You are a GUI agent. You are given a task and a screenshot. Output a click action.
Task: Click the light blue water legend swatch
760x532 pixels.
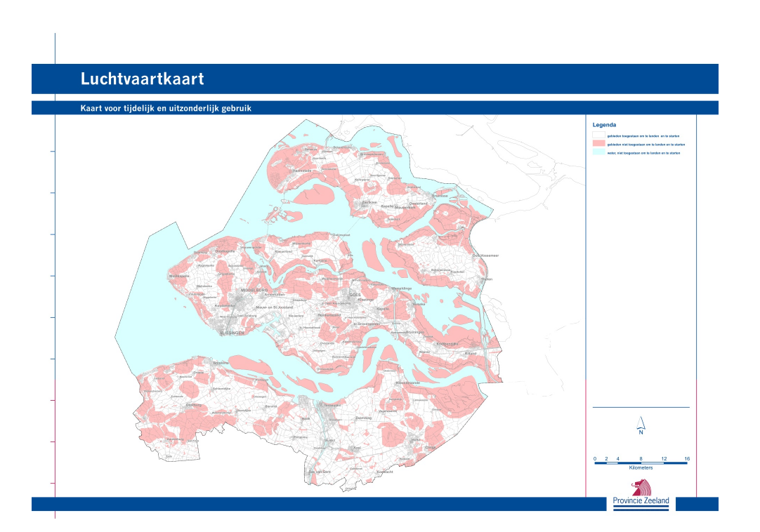pyautogui.click(x=598, y=152)
